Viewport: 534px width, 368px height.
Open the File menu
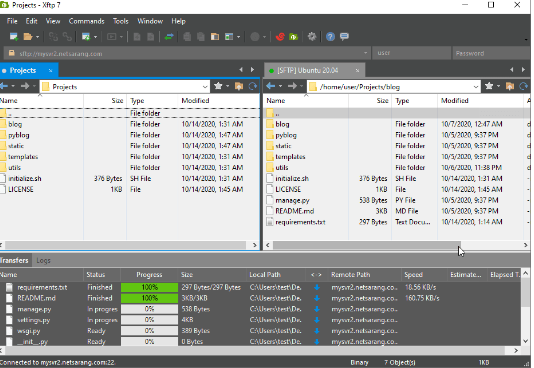(x=12, y=21)
